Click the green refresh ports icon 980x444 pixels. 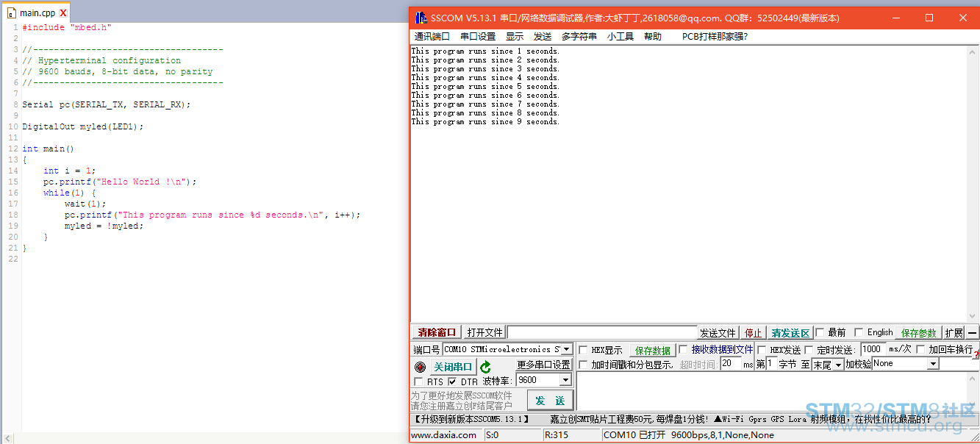485,367
